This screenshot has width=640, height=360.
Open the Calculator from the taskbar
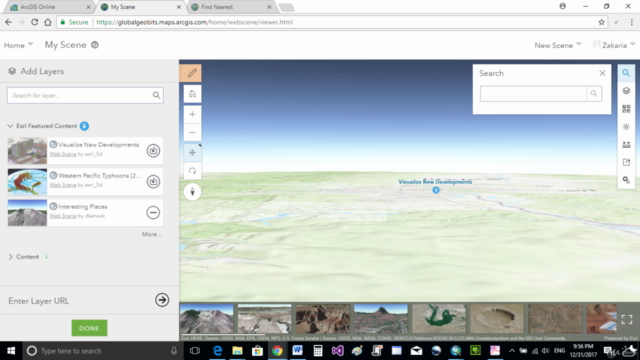[318, 351]
